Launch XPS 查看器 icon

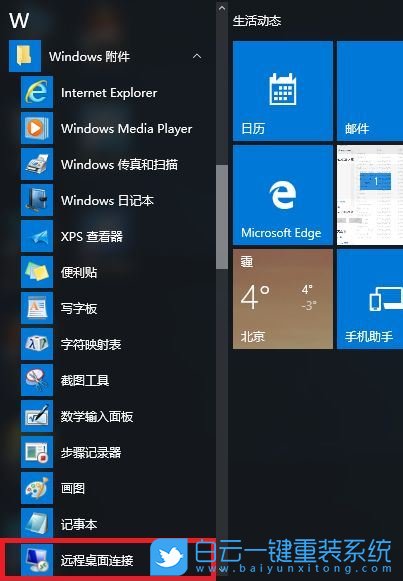(37, 236)
